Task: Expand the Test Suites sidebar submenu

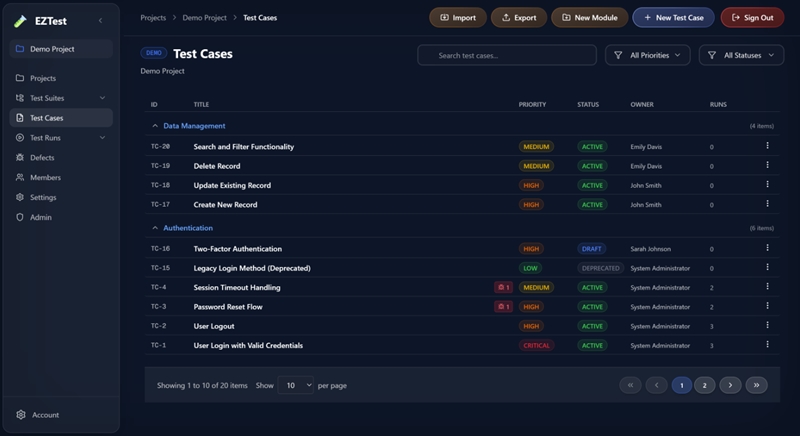Action: 102,98
